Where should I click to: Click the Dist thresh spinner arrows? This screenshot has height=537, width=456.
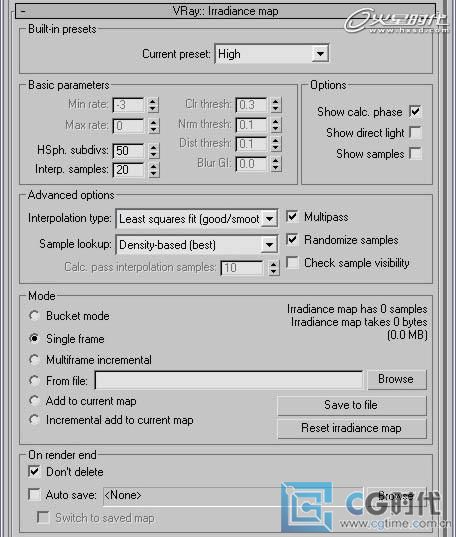point(276,144)
